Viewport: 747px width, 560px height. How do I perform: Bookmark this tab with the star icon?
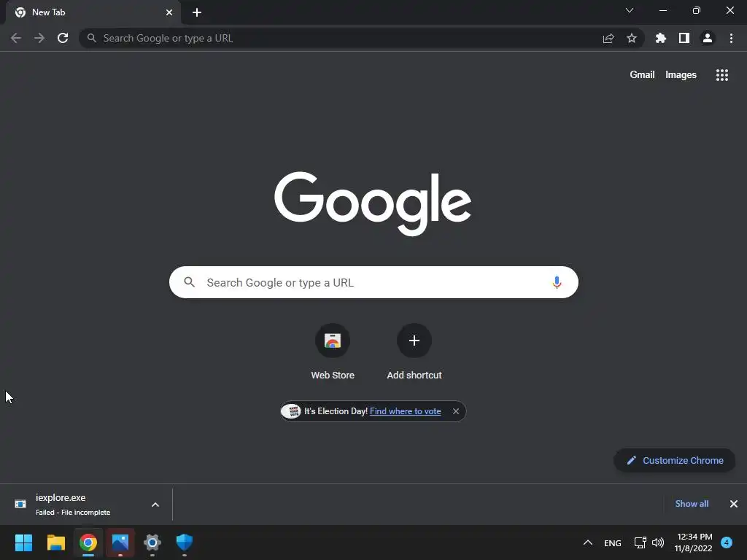point(632,38)
